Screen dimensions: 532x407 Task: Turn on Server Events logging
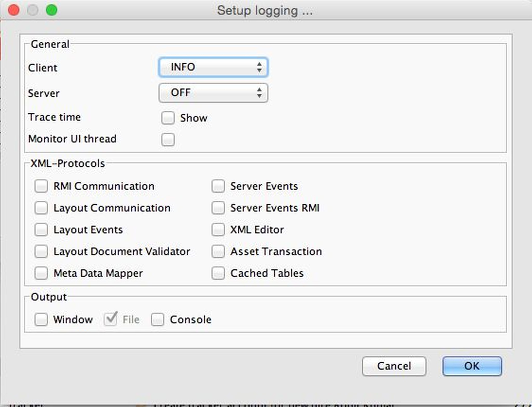pyautogui.click(x=218, y=186)
